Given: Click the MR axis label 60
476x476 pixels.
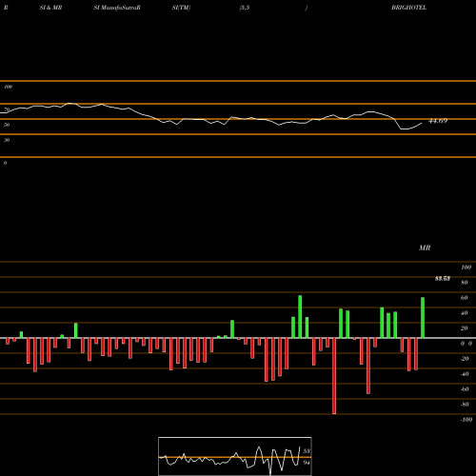Looking at the screenshot, I should 465,298.
